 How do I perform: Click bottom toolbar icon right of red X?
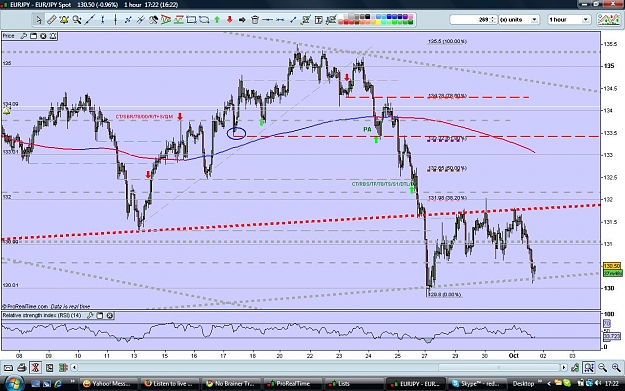(49, 367)
